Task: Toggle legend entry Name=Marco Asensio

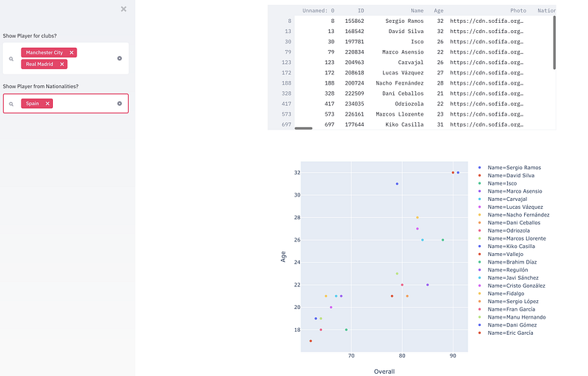Action: 514,191
